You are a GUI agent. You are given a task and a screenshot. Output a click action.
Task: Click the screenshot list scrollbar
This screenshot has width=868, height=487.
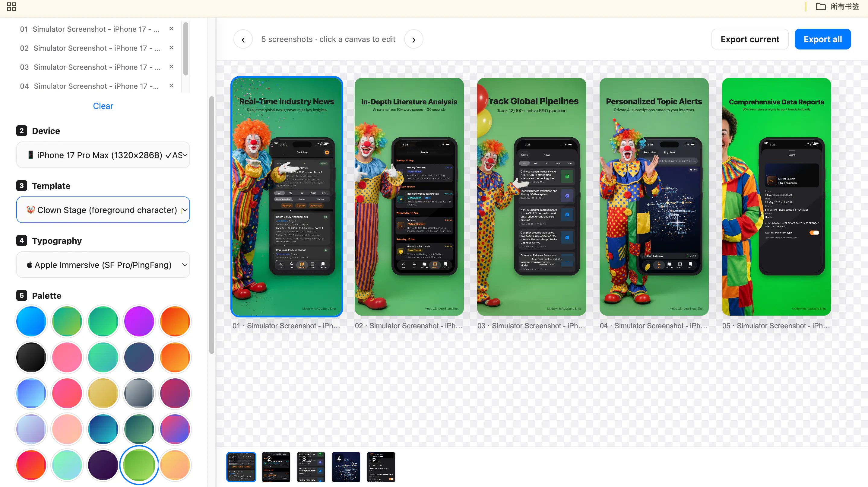[x=185, y=49]
